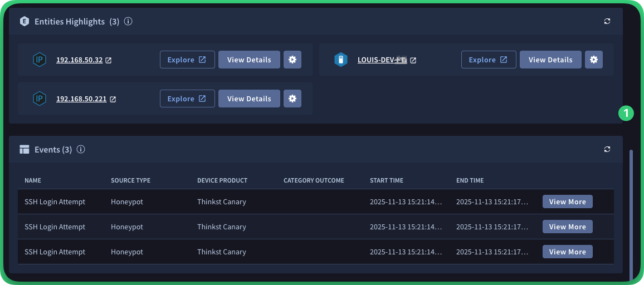Sort events by Start Time column header
Screen dimensions: 644x285
[387, 180]
